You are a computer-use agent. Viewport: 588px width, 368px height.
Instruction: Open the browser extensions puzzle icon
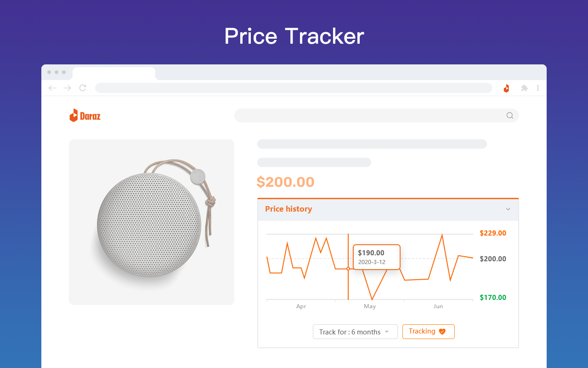click(x=524, y=88)
